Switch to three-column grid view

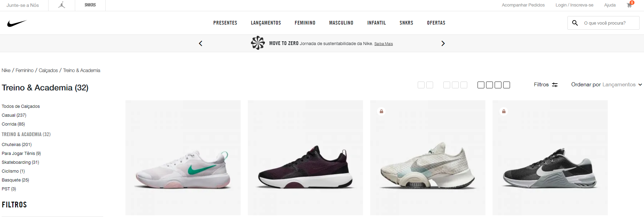[455, 85]
